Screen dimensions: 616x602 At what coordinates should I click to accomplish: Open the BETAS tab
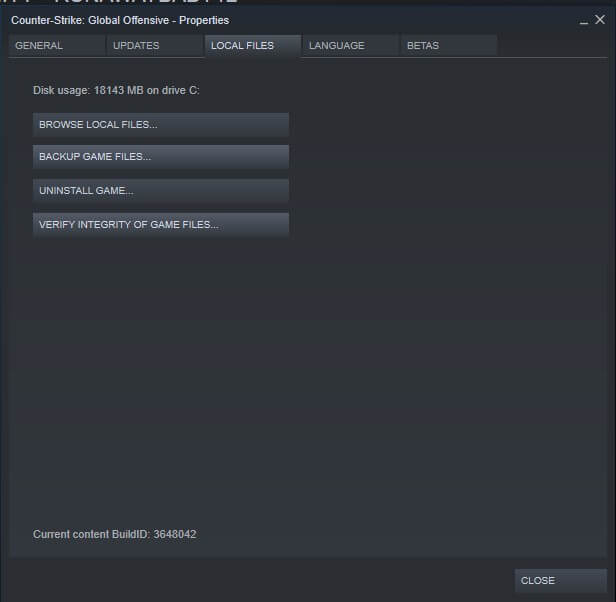coord(449,46)
